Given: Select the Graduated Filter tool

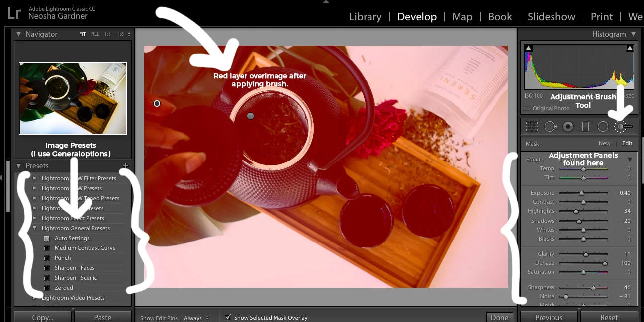Looking at the screenshot, I should point(585,127).
